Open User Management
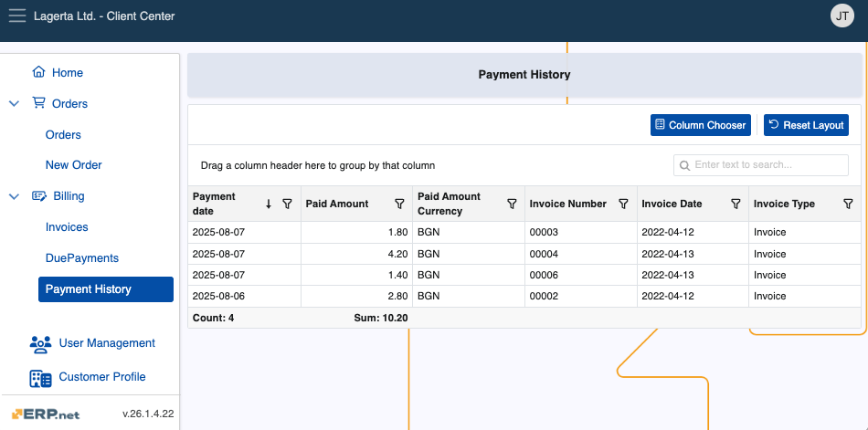The height and width of the screenshot is (430, 868). pyautogui.click(x=107, y=343)
